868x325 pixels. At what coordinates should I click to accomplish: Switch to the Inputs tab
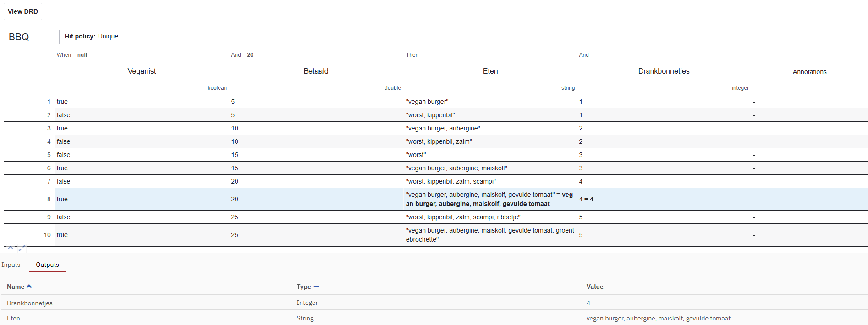coord(11,265)
